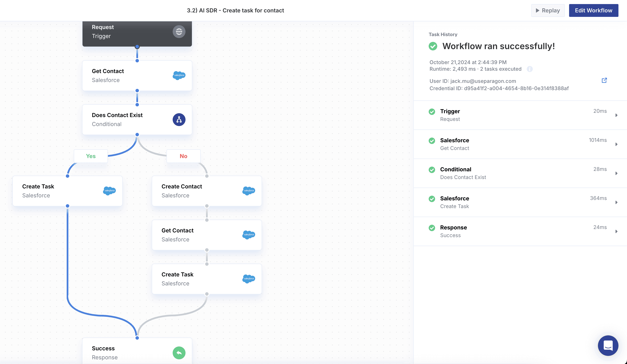Viewport: 627px width, 364px height.
Task: Click the branch icon on Does Contact Exist
Action: [x=179, y=120]
